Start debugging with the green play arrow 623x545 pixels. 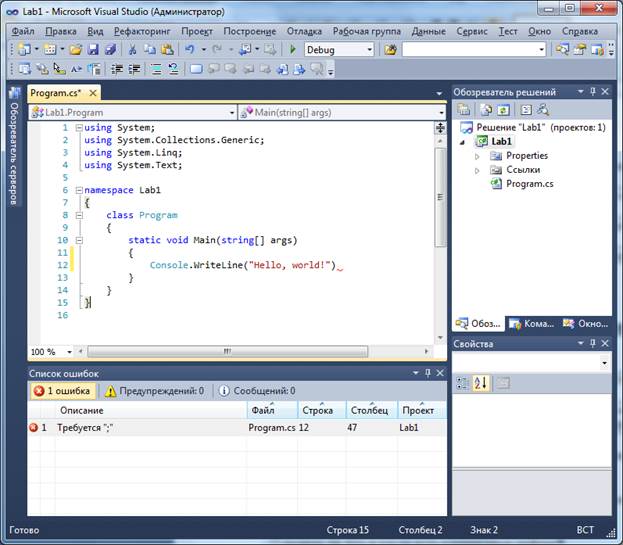click(x=293, y=50)
